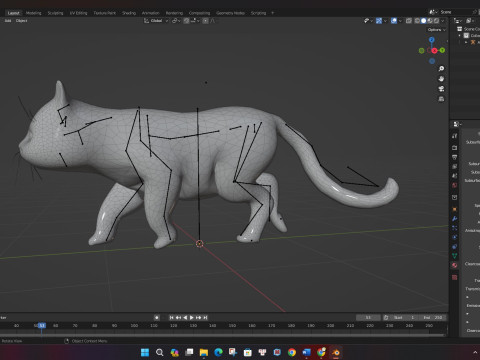This screenshot has height=360, width=480.
Task: Switch to the UV Editing workspace tab
Action: point(78,13)
